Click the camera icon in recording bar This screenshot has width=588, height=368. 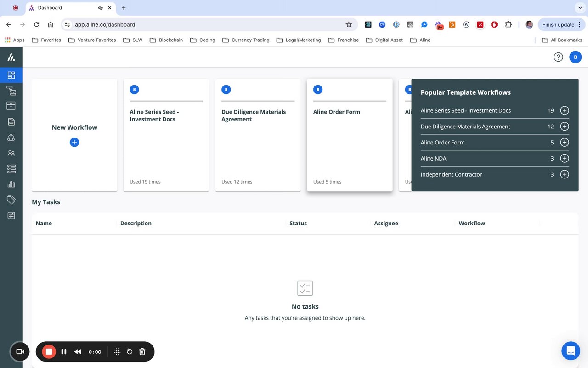[x=20, y=352]
